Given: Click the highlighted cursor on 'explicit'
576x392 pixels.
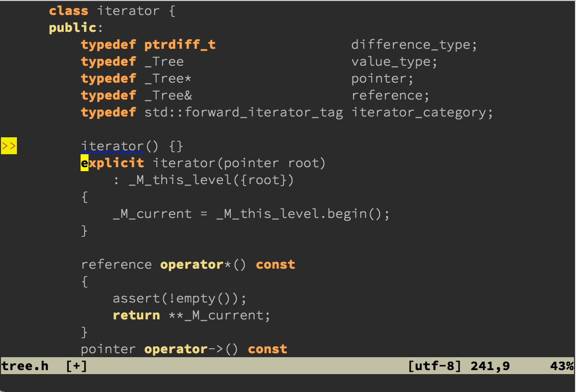Looking at the screenshot, I should [x=85, y=163].
